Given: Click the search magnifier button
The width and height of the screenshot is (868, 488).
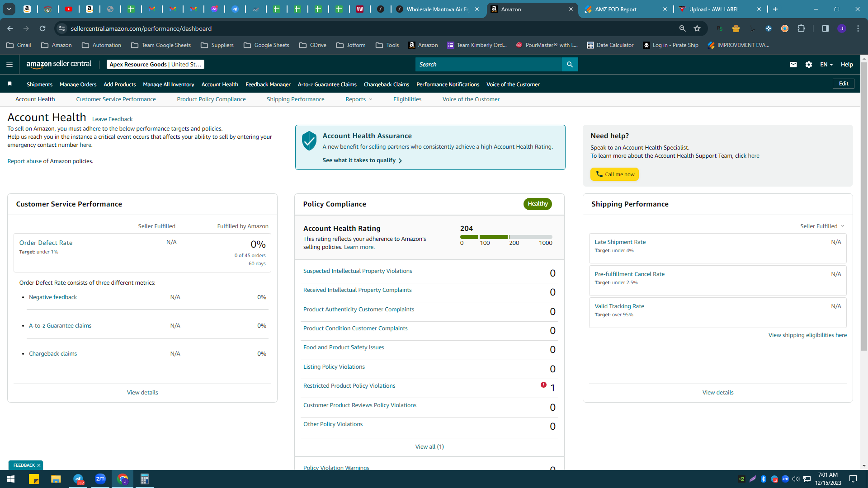Looking at the screenshot, I should [570, 65].
